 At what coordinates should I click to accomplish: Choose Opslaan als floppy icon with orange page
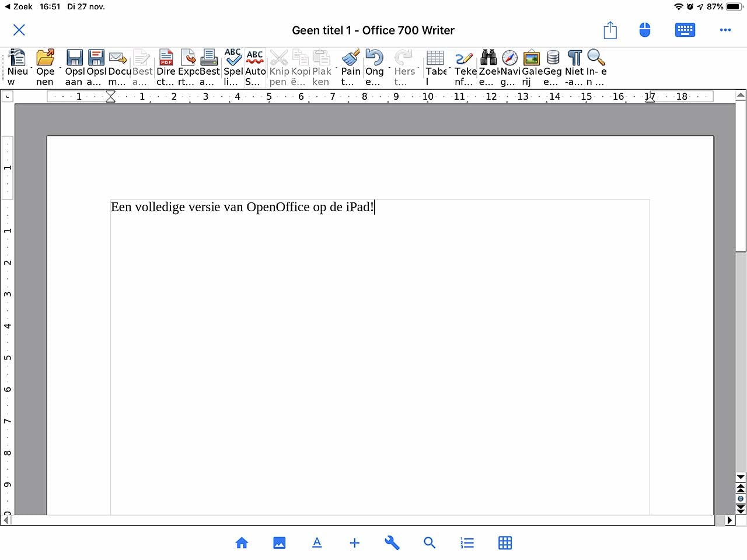96,57
